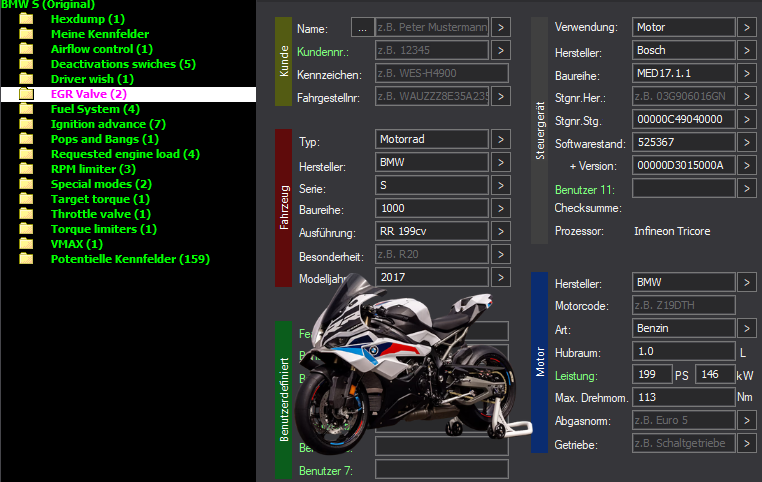
Task: Click the Stgnr.Stg. field 00000C49040000
Action: (684, 119)
